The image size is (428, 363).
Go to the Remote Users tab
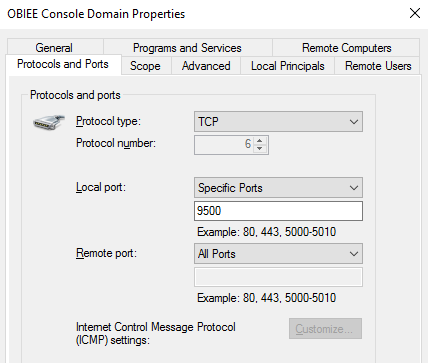378,66
